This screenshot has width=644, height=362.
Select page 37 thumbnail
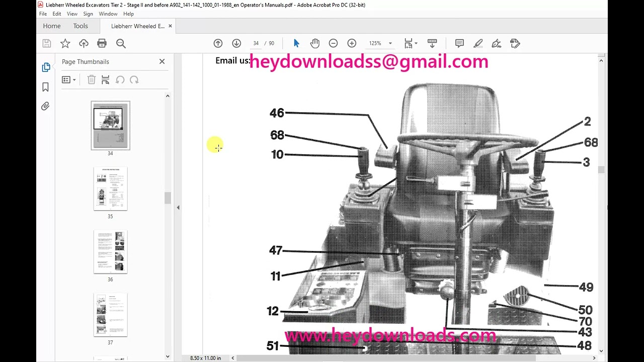[x=110, y=315]
